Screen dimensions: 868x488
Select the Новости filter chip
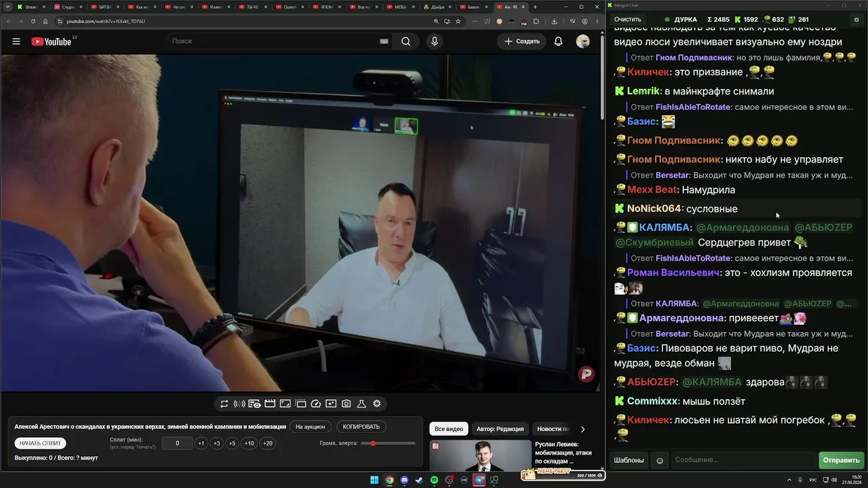553,429
